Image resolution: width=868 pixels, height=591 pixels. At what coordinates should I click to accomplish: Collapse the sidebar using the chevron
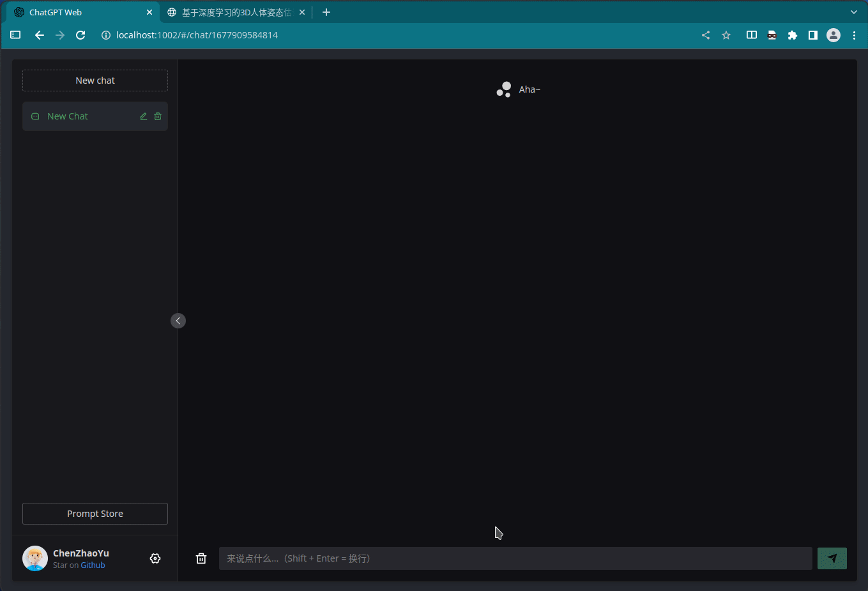[x=178, y=320]
